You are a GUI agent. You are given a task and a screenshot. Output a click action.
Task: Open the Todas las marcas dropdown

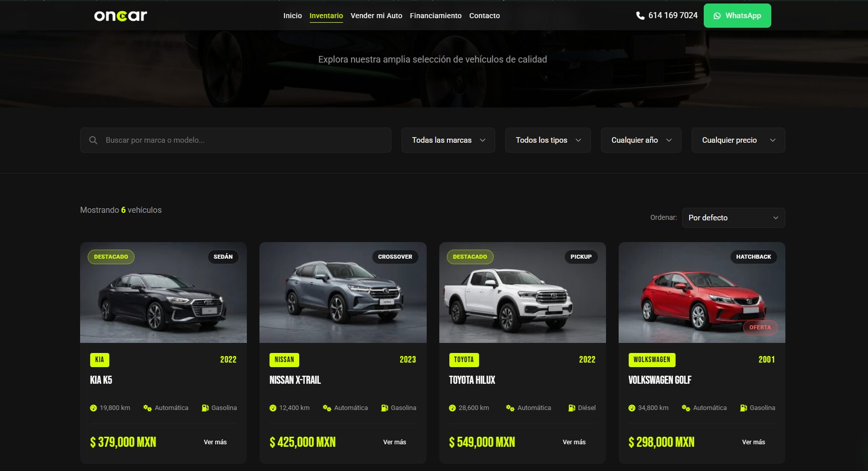click(448, 140)
